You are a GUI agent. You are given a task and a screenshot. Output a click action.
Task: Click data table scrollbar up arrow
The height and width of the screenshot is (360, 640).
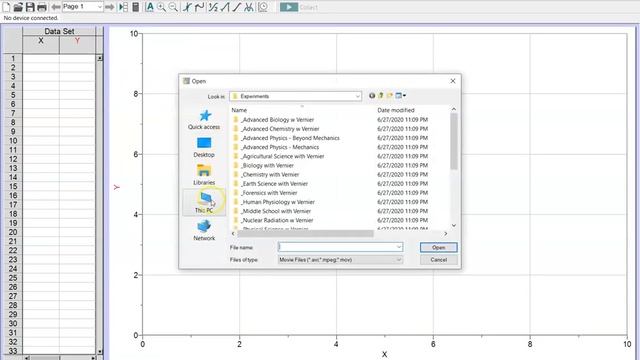pos(100,58)
